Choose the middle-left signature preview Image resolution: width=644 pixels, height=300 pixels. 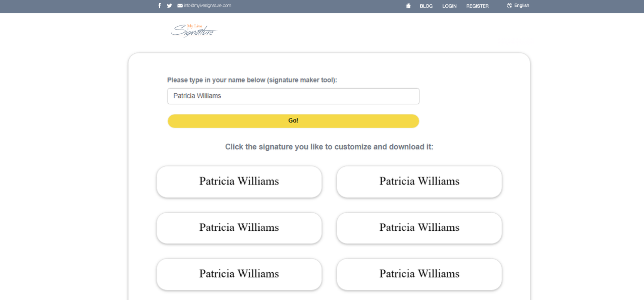(239, 228)
